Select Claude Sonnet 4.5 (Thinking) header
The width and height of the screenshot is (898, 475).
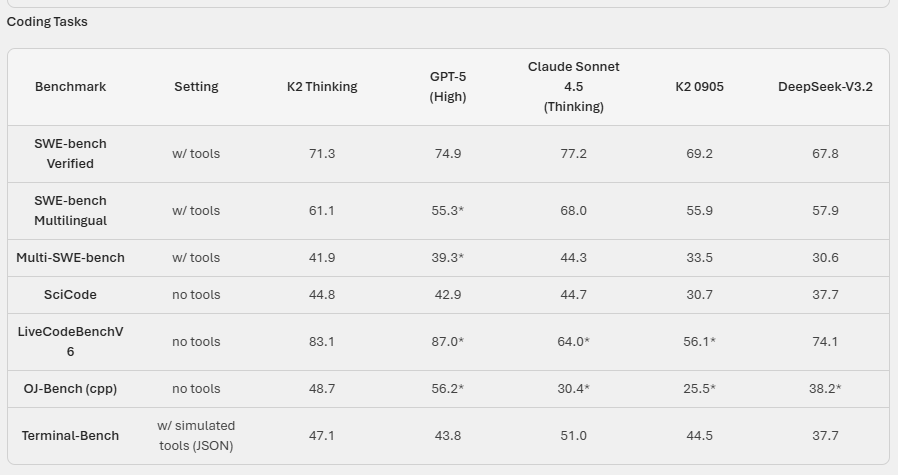click(574, 87)
